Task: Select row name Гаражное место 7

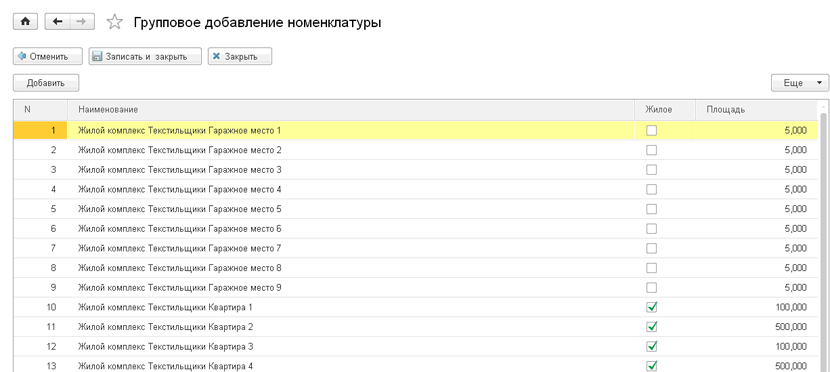Action: (179, 248)
